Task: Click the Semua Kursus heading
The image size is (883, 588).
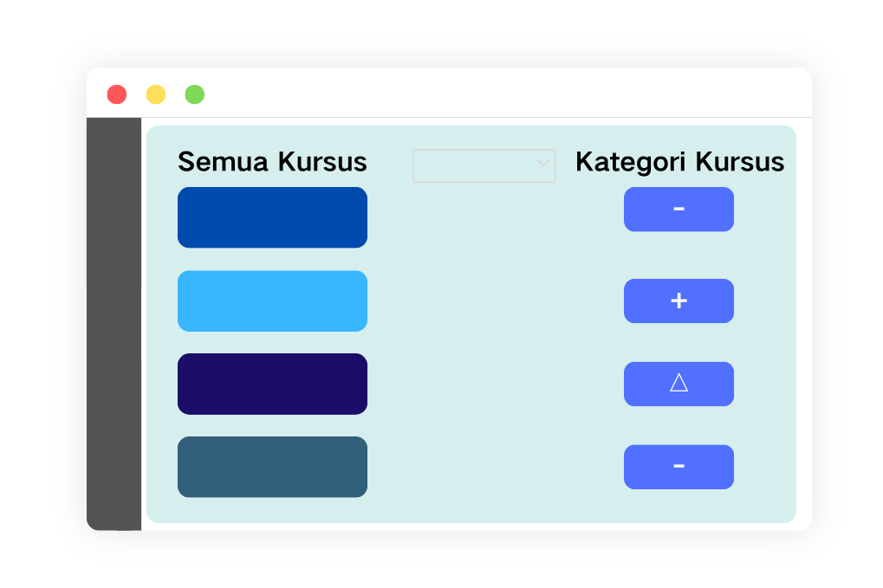Action: pos(273,162)
